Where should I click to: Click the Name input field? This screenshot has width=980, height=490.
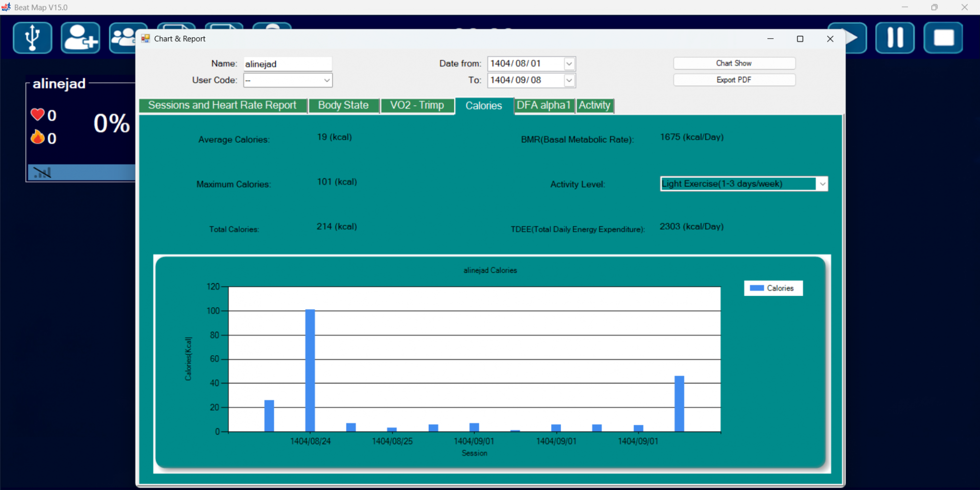tap(287, 64)
